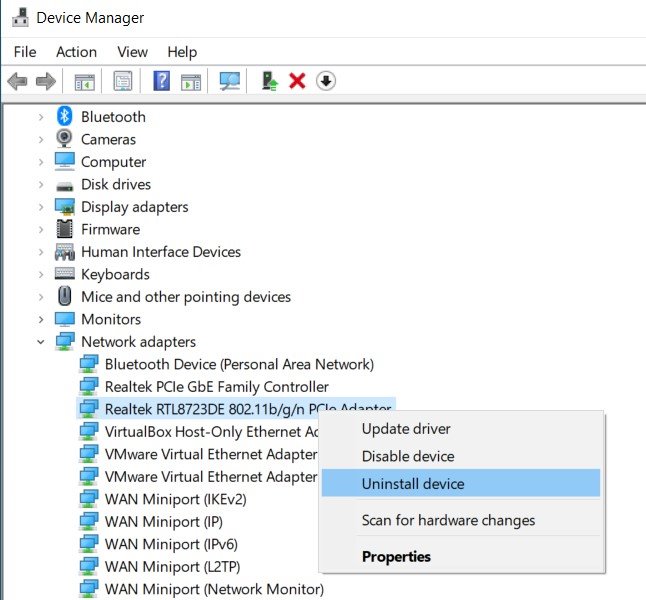The width and height of the screenshot is (646, 600).
Task: Select WAN Miniport (IPv6)
Action: [x=171, y=544]
